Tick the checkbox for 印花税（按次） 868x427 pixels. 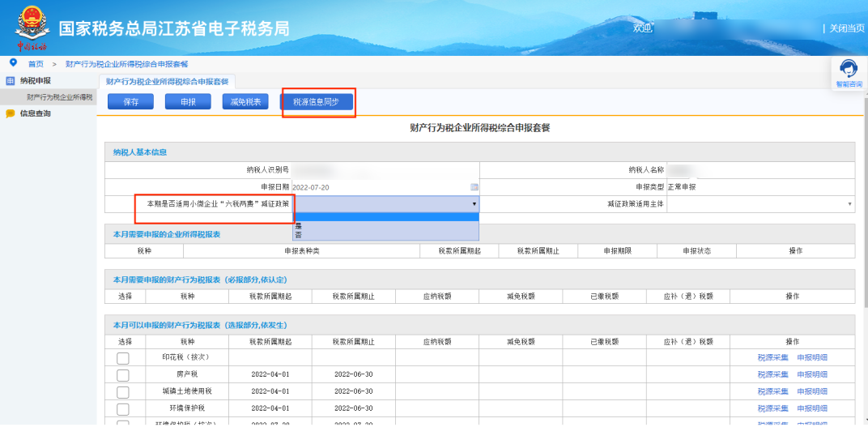[x=123, y=358]
